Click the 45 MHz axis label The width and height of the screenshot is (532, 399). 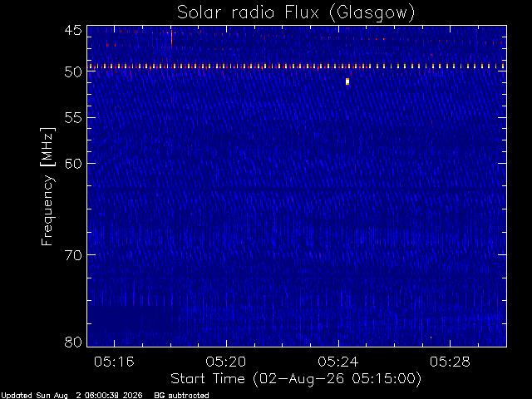(74, 30)
